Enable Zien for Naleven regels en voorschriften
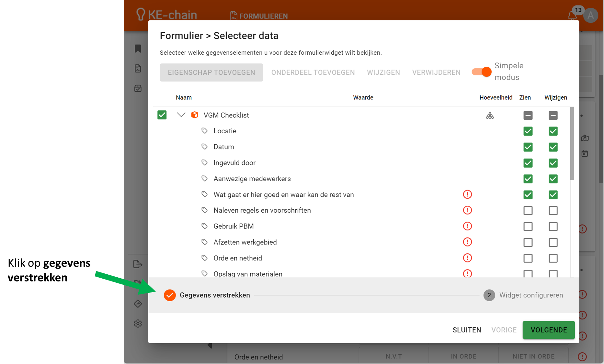Screen dimensions: 604x364 (528, 211)
